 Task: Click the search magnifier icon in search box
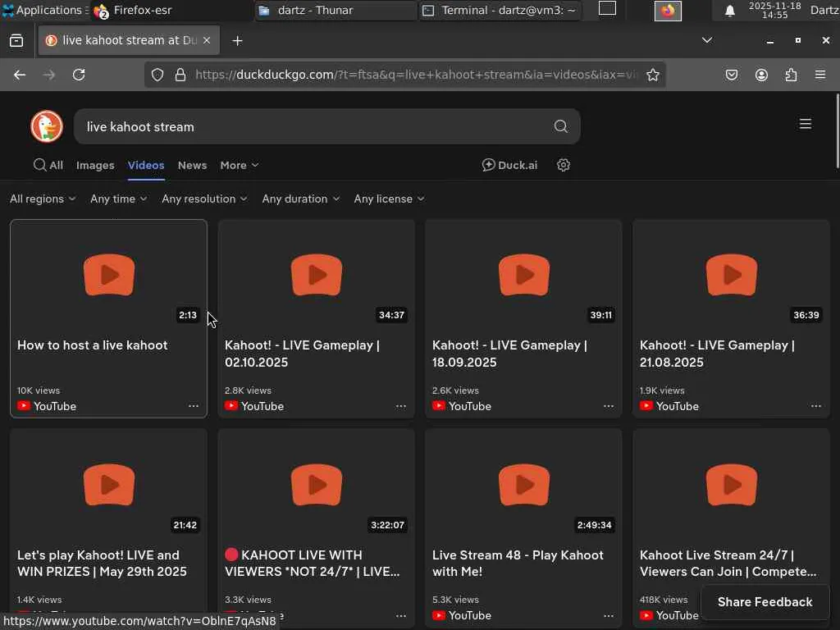(560, 126)
